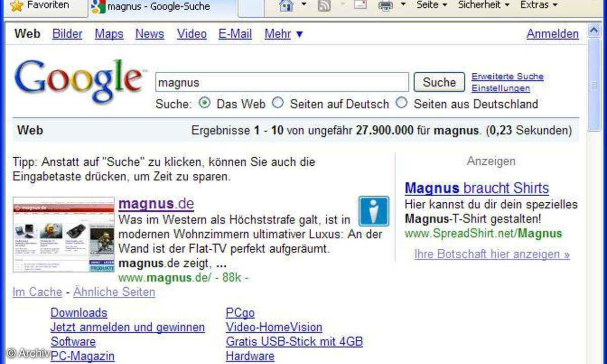Image resolution: width=607 pixels, height=364 pixels.
Task: Open the magnus.de result title
Action: click(x=156, y=204)
